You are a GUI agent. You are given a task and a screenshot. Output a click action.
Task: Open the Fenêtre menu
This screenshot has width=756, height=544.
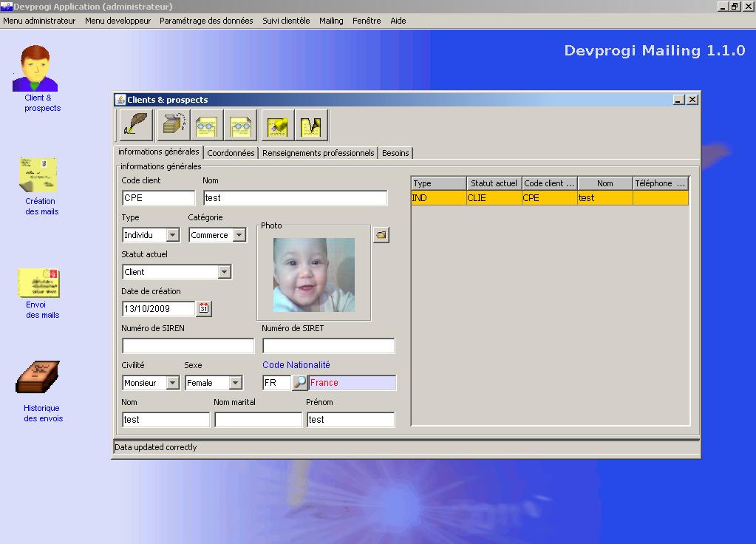[x=367, y=21]
